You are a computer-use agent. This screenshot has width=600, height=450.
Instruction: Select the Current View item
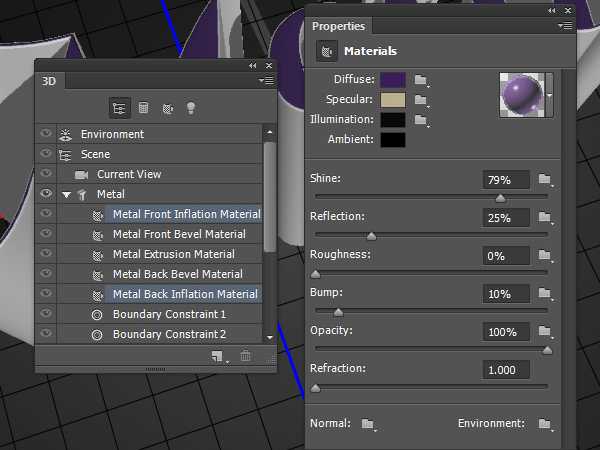click(x=129, y=174)
